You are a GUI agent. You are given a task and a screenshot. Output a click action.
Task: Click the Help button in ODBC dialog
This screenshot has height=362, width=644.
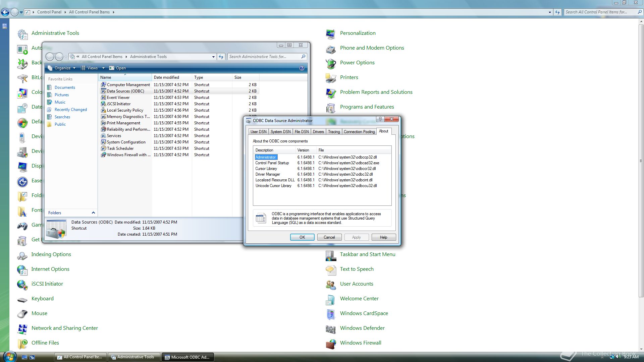point(383,237)
